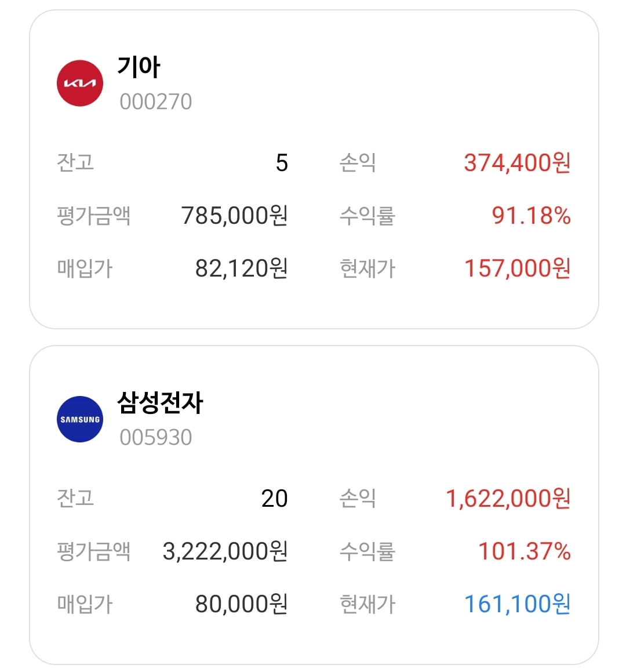Screen dimensions: 626x672
Task: Click the blue Samsung logo icon
Action: pyautogui.click(x=80, y=419)
